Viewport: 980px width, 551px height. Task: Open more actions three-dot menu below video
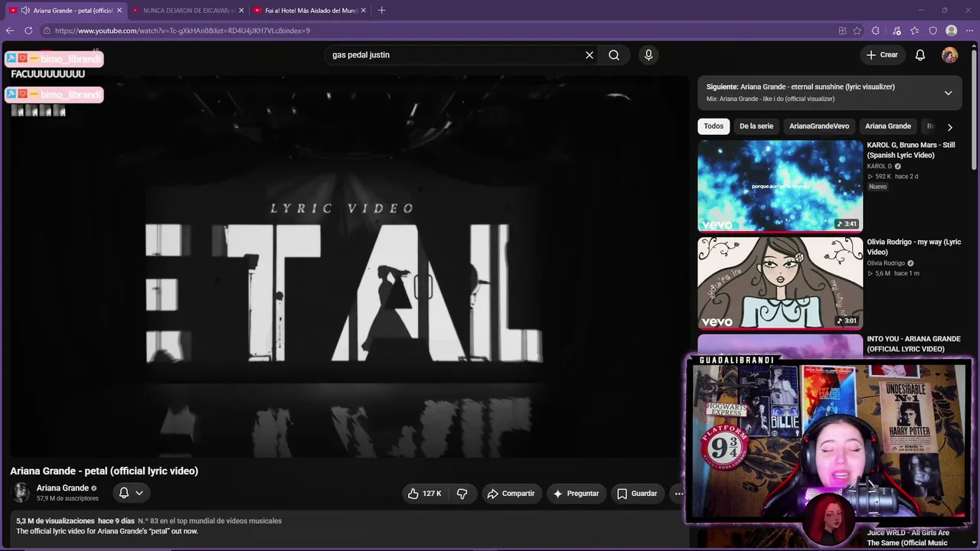678,494
